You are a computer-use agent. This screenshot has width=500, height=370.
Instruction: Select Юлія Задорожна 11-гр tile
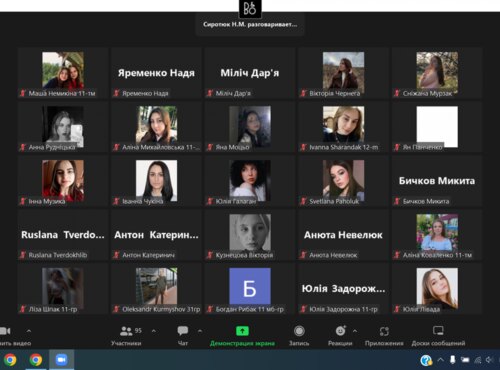(343, 289)
